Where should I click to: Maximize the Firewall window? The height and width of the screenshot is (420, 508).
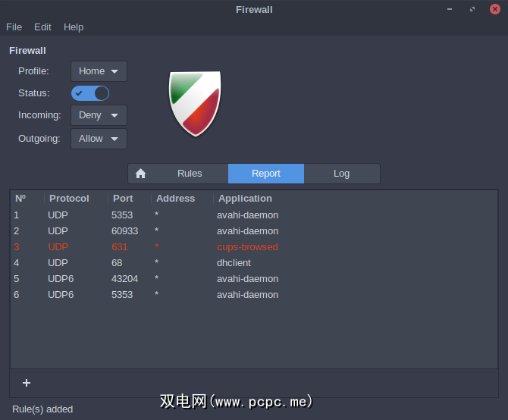click(x=472, y=9)
